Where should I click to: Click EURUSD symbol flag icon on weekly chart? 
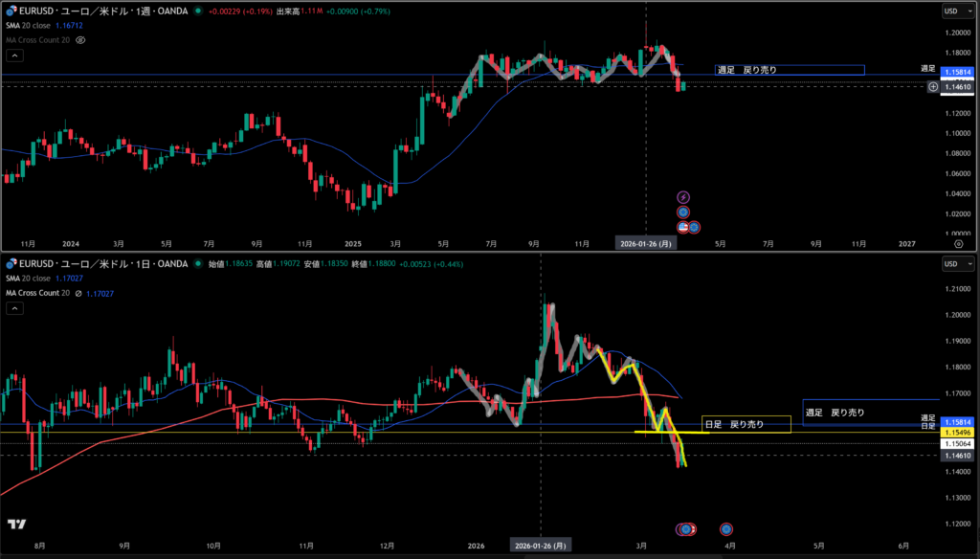tap(10, 11)
